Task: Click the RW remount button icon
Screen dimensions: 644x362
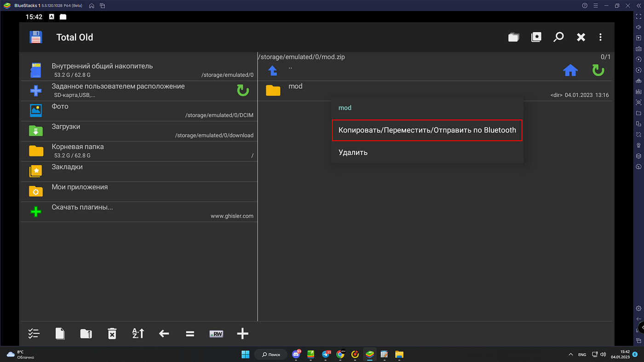Action: click(216, 334)
